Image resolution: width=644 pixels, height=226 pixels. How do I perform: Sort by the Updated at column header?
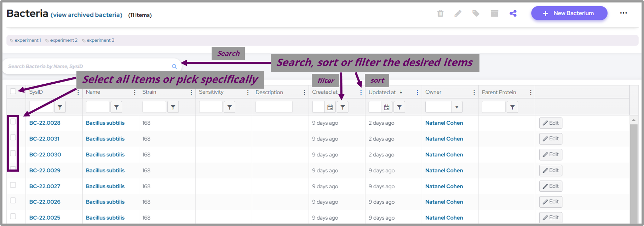pyautogui.click(x=382, y=92)
